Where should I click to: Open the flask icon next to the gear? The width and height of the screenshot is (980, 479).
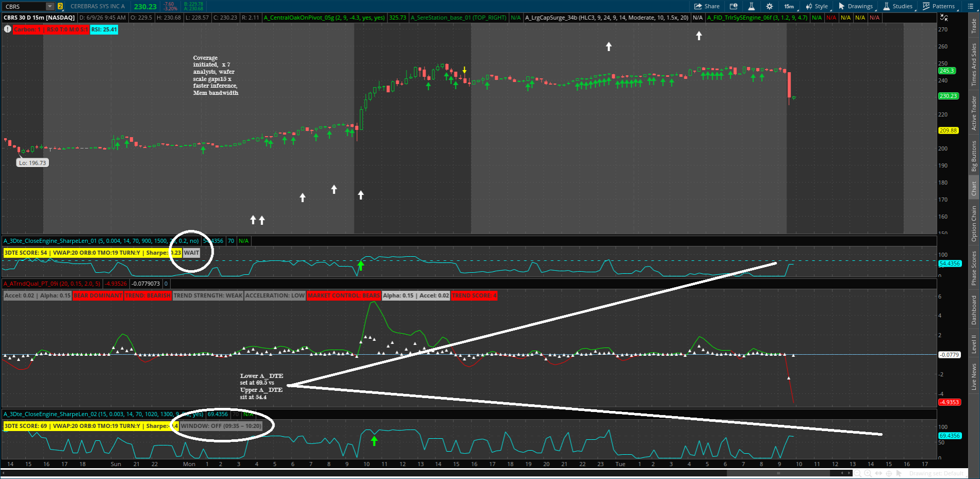coord(752,6)
